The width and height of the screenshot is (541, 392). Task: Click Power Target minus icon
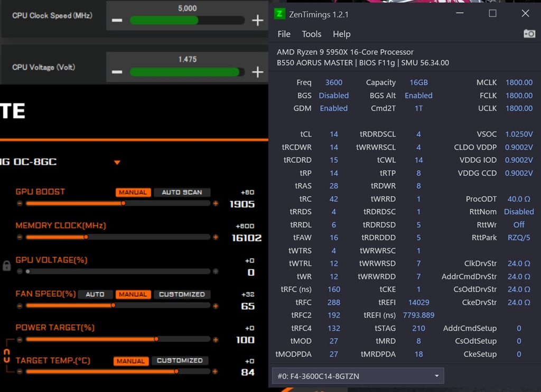click(20, 340)
